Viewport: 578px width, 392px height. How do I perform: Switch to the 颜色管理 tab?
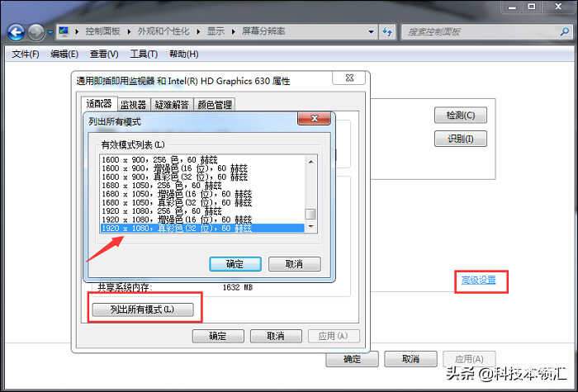coord(215,105)
